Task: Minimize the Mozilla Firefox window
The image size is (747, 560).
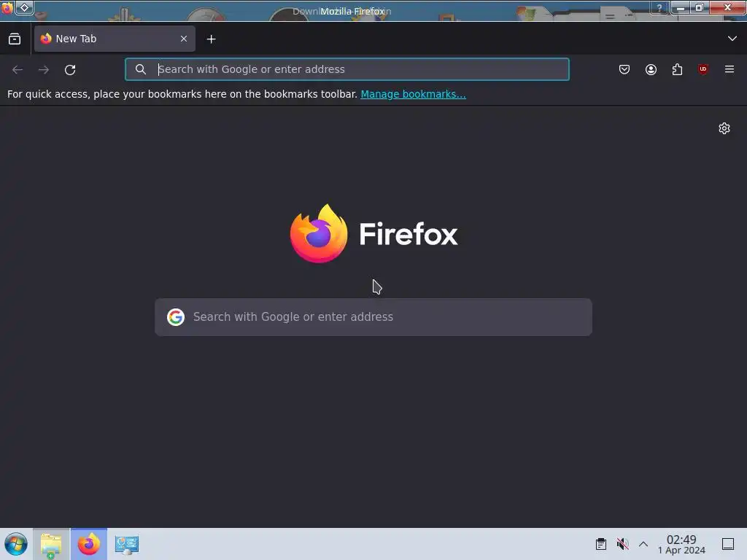Action: coord(681,8)
